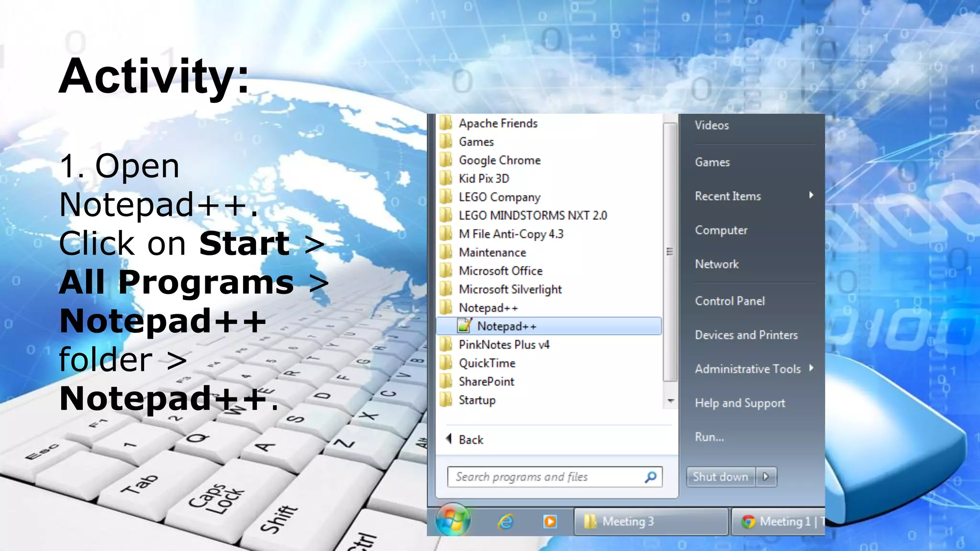
Task: Click the Notepad++ application shortcut icon
Action: [464, 326]
